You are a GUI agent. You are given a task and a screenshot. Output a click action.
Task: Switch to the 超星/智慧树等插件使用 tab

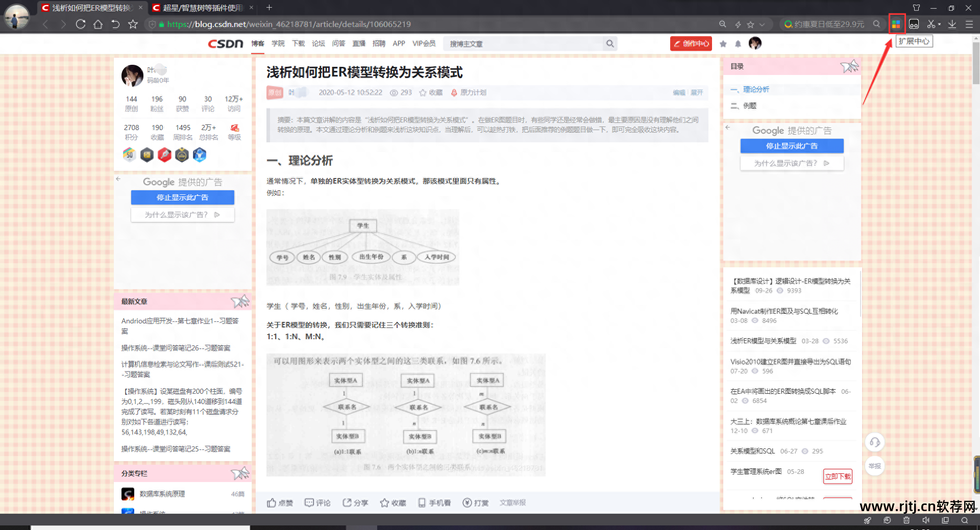pos(202,8)
